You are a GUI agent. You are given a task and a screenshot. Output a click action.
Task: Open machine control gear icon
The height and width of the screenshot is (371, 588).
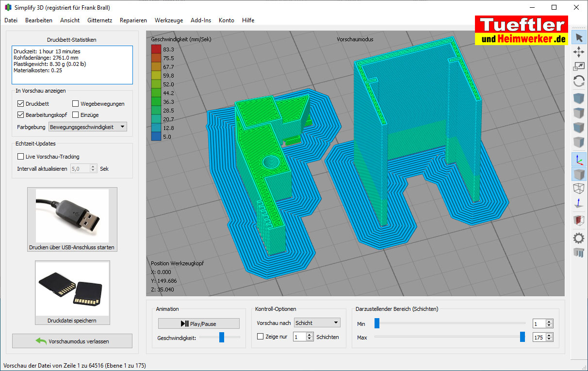579,238
